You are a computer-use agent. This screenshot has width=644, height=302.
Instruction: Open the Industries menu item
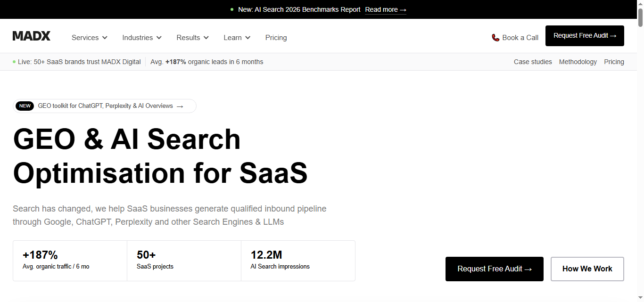point(142,38)
